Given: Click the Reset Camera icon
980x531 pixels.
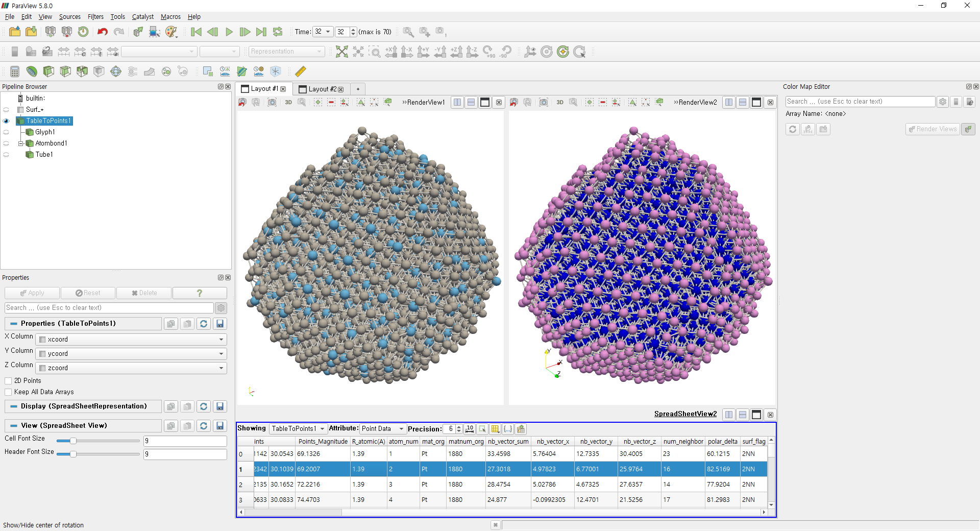Looking at the screenshot, I should [342, 52].
